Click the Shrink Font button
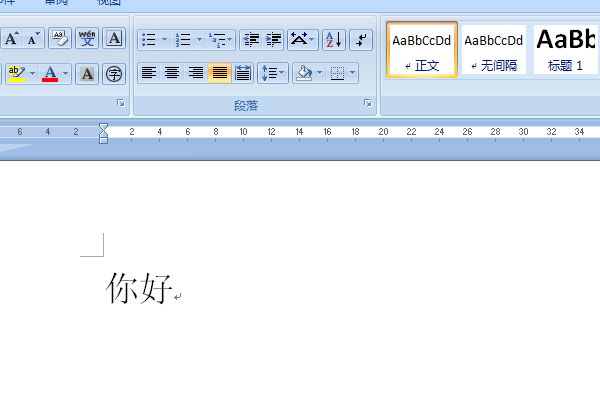Screen dimensions: 600x400 coord(34,38)
